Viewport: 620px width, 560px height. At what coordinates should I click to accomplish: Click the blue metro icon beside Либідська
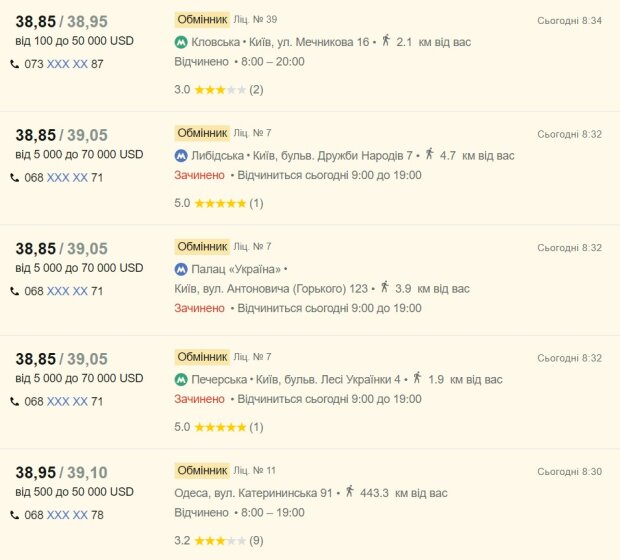(x=181, y=156)
